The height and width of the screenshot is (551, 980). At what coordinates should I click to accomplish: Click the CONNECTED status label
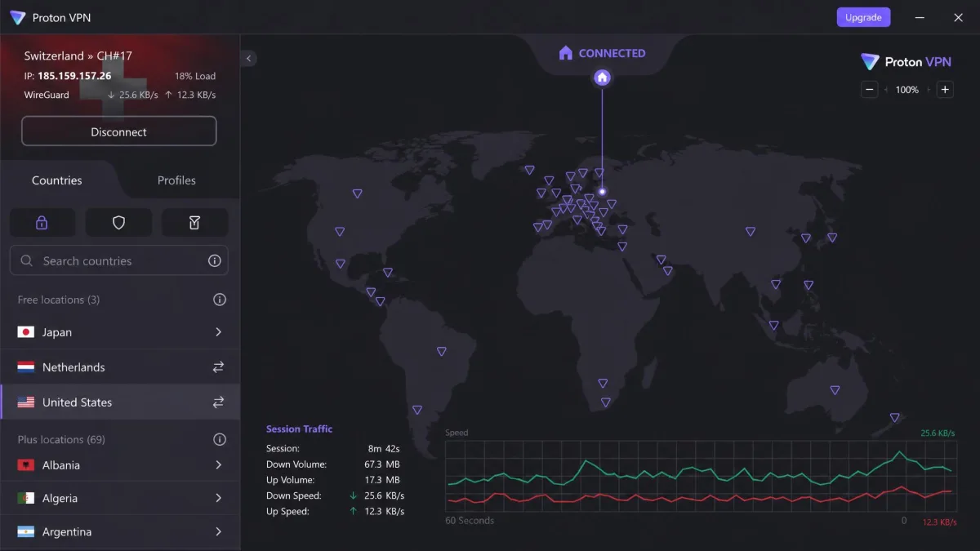coord(612,53)
